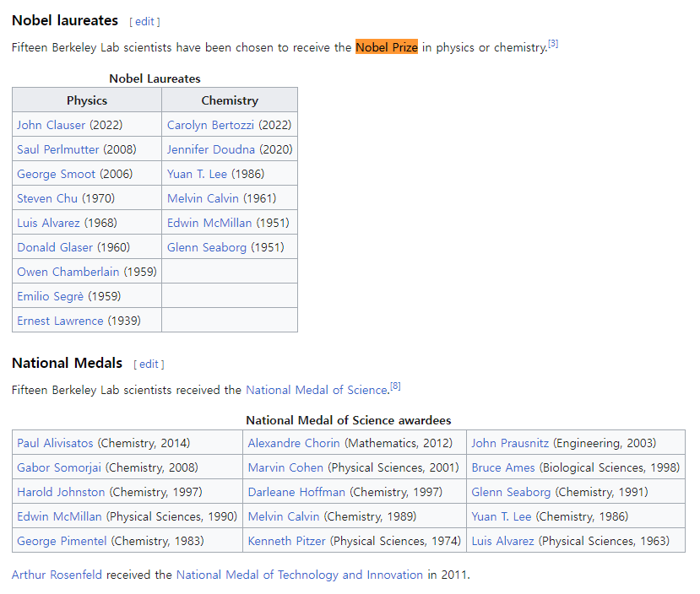The height and width of the screenshot is (594, 700).
Task: Open Glenn Seaborg (1951) Nobel link
Action: click(x=207, y=247)
